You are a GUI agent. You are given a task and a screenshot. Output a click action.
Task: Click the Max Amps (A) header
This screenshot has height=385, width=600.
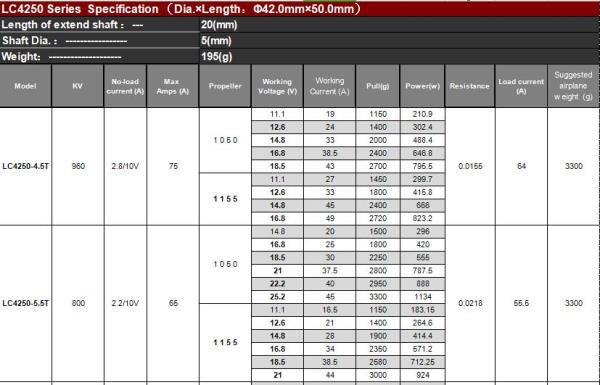[173, 86]
